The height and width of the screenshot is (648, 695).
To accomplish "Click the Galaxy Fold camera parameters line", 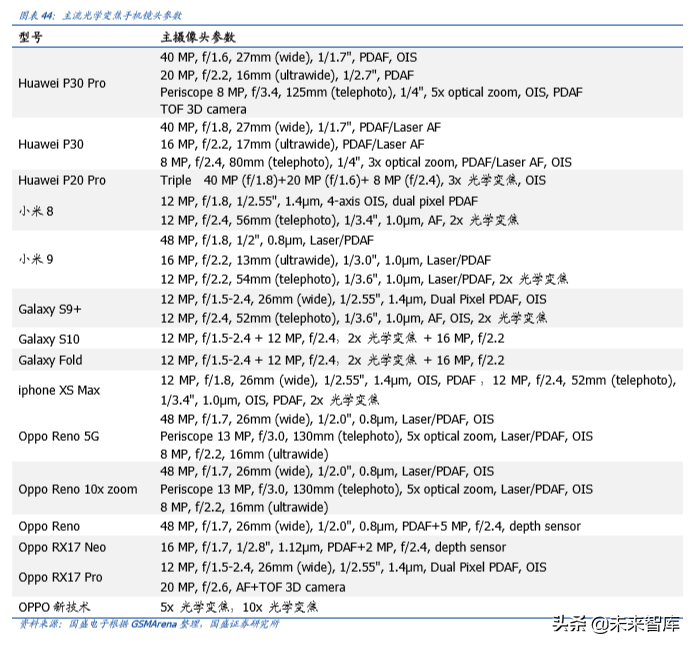I will coord(332,360).
